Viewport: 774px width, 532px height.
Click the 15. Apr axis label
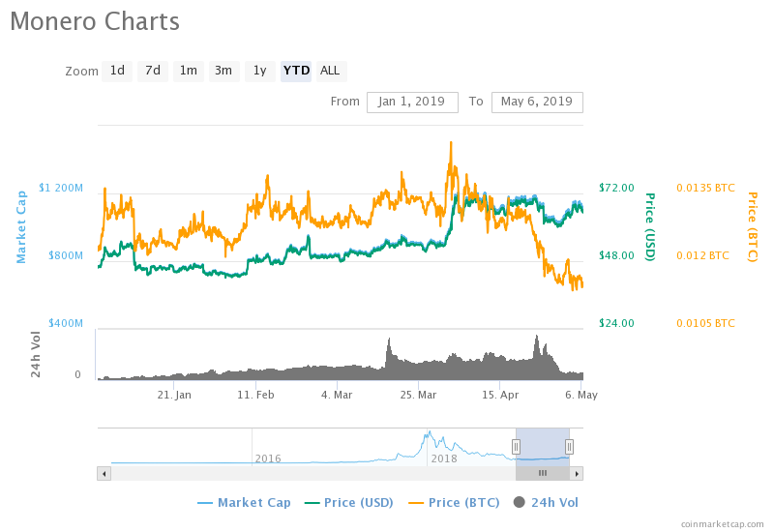[x=500, y=396]
